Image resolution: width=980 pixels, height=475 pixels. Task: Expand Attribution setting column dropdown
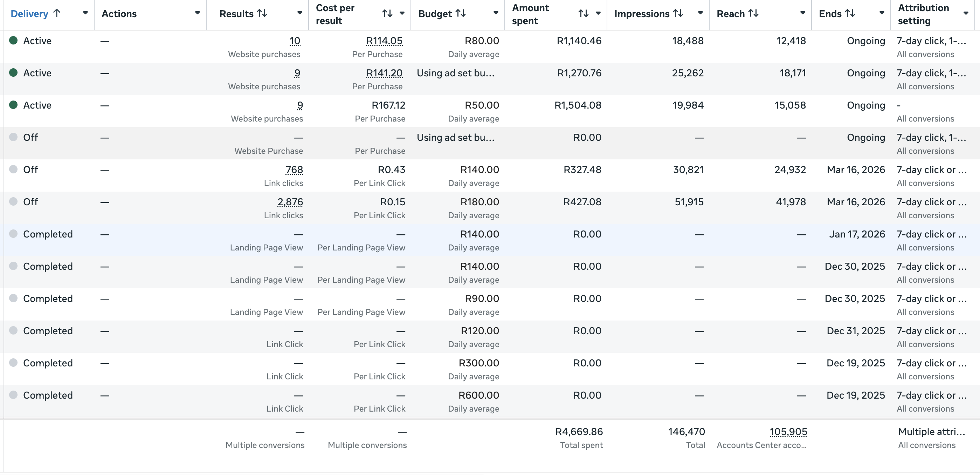tap(966, 13)
